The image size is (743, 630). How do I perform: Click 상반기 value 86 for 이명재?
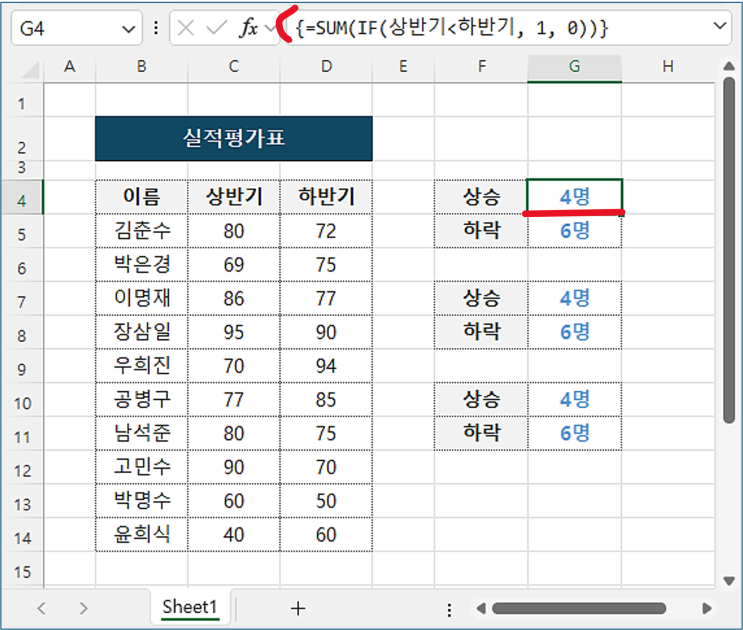coord(234,298)
